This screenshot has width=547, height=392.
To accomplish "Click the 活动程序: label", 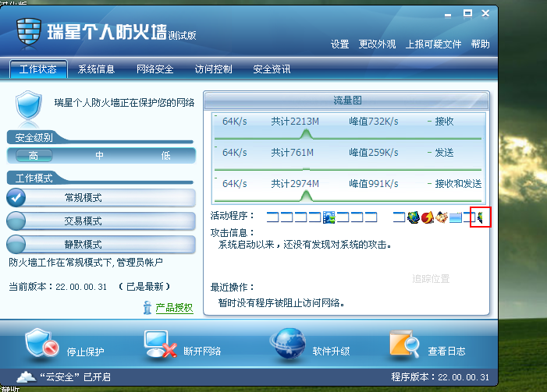I will pyautogui.click(x=233, y=216).
